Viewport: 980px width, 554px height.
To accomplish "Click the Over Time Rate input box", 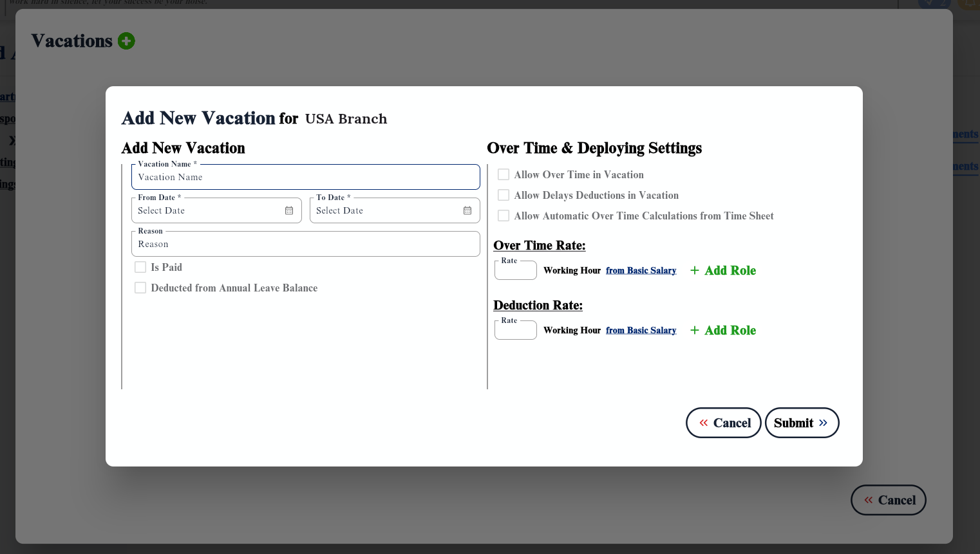I will [515, 271].
